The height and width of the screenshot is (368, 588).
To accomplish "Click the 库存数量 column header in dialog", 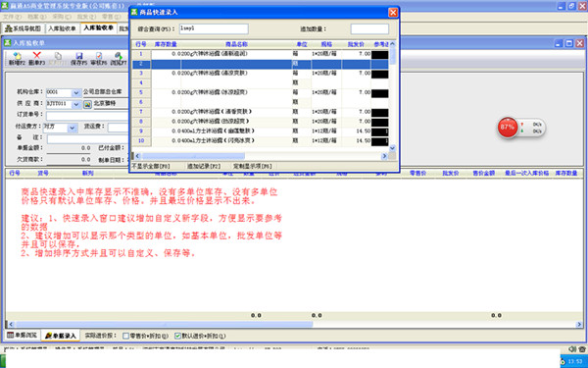I will click(x=166, y=44).
